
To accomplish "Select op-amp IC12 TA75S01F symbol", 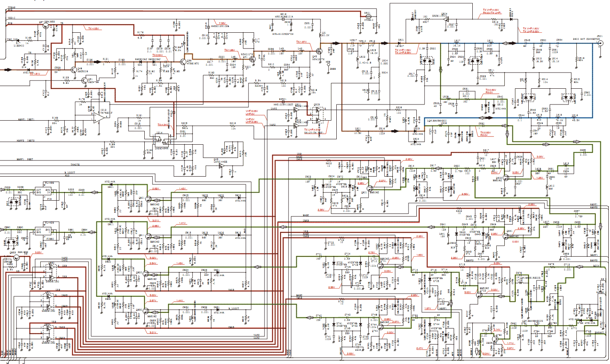I will tap(99, 117).
